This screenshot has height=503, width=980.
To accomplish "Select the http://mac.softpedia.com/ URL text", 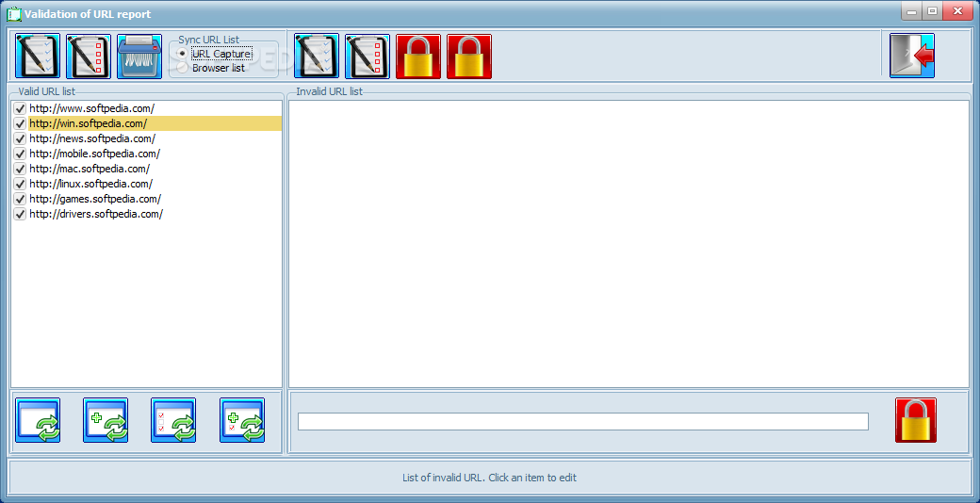I will coord(90,169).
